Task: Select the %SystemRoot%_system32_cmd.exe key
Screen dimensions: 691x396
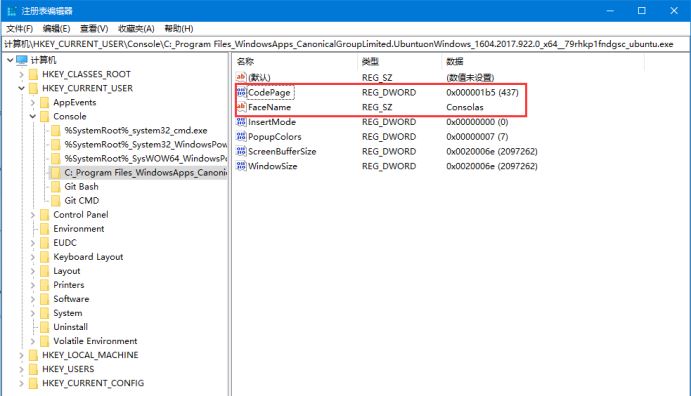Action: pyautogui.click(x=136, y=130)
